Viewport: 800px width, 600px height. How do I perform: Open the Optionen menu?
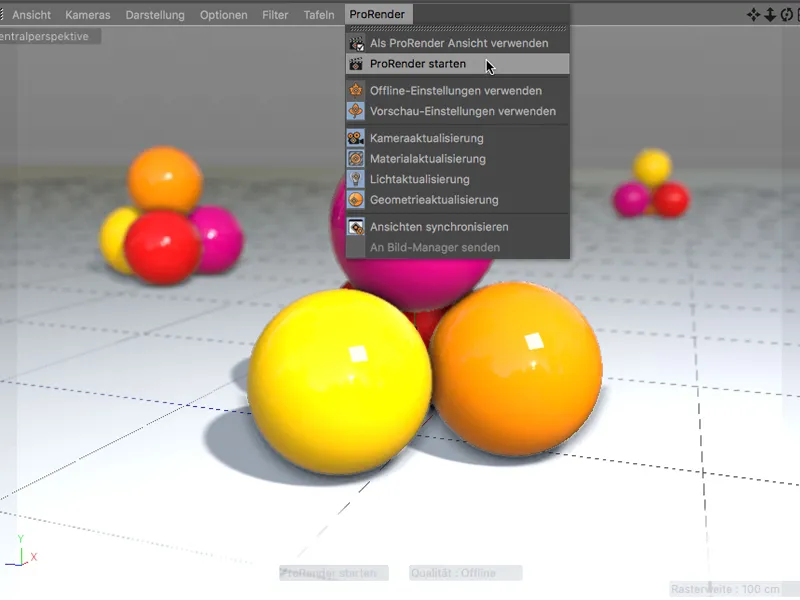223,15
